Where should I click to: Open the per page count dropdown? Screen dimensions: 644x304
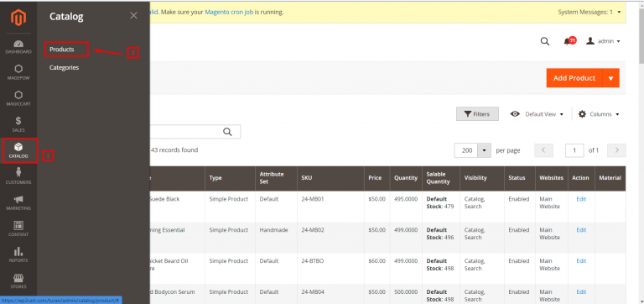(485, 150)
